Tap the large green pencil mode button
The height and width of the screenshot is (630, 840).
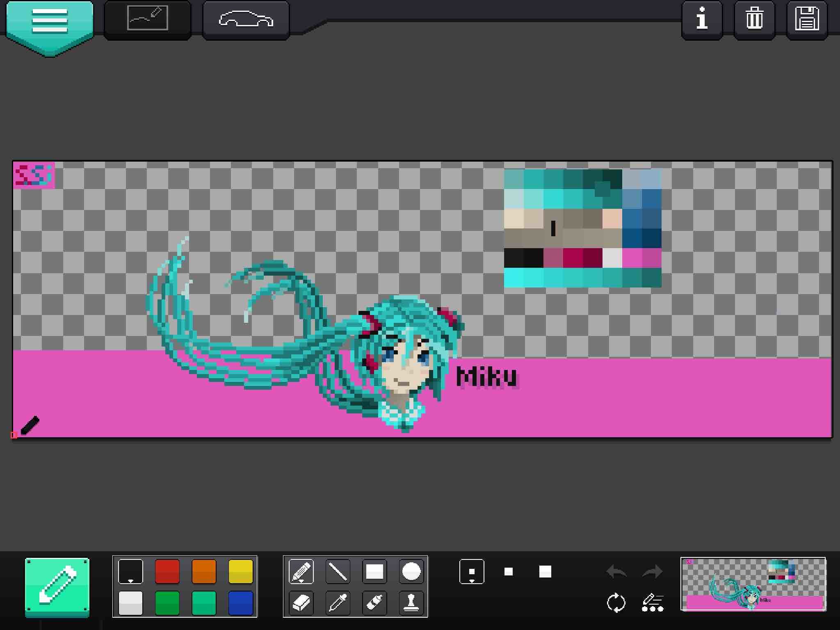[57, 587]
